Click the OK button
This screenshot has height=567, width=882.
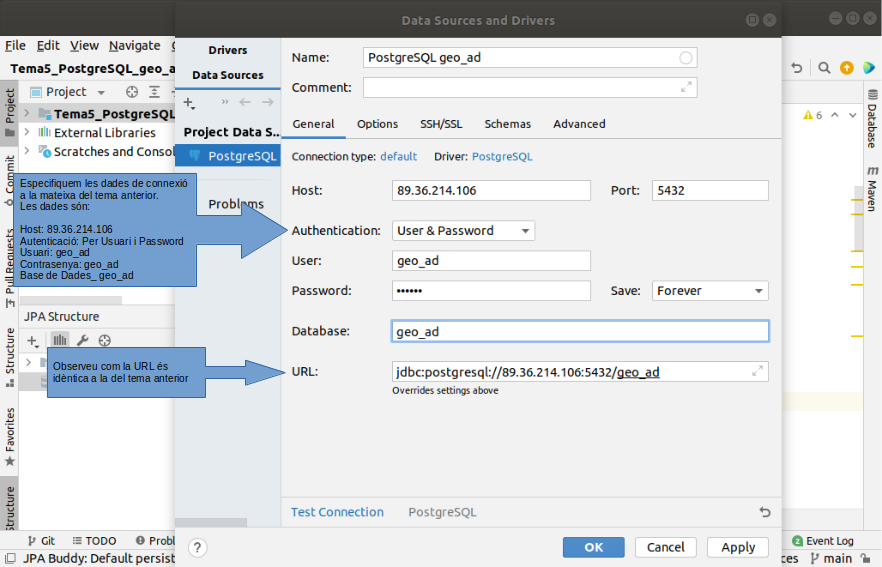[x=593, y=547]
